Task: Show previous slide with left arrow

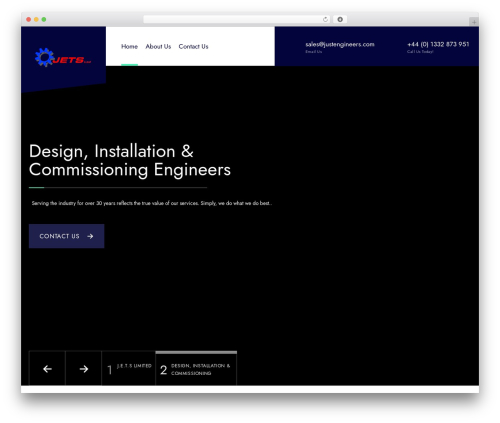Action: [47, 369]
